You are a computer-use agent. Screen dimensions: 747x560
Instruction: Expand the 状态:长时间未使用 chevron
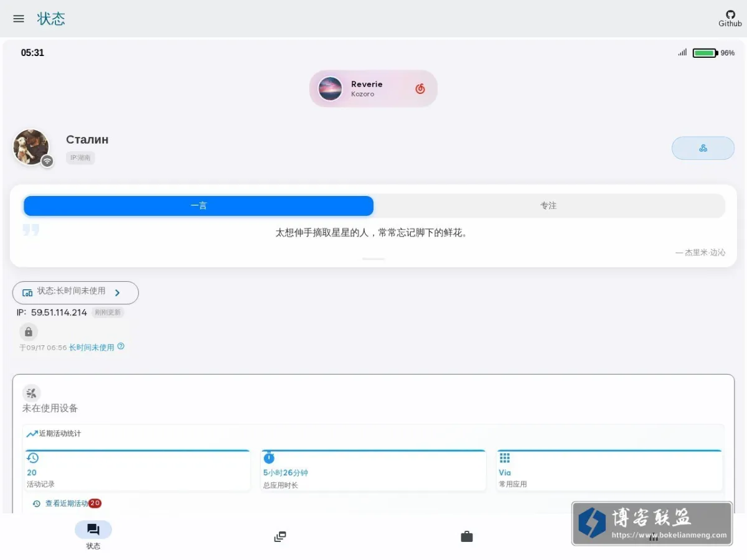click(x=117, y=292)
